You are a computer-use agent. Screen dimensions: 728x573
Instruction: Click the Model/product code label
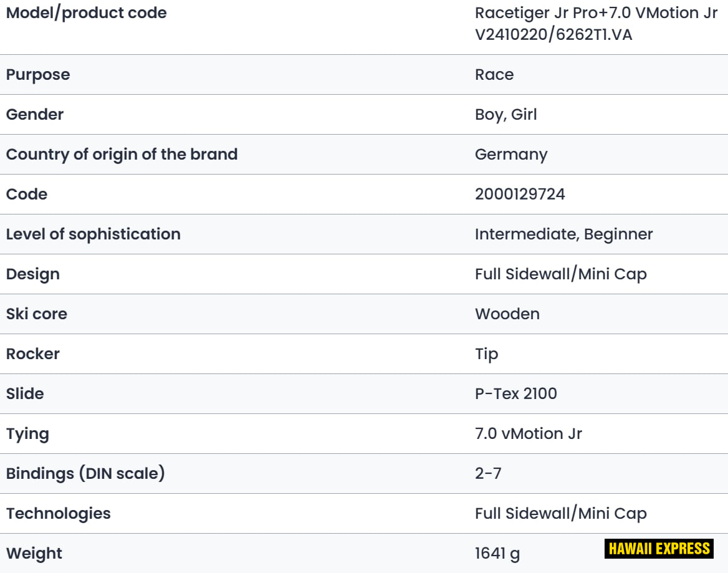point(86,13)
